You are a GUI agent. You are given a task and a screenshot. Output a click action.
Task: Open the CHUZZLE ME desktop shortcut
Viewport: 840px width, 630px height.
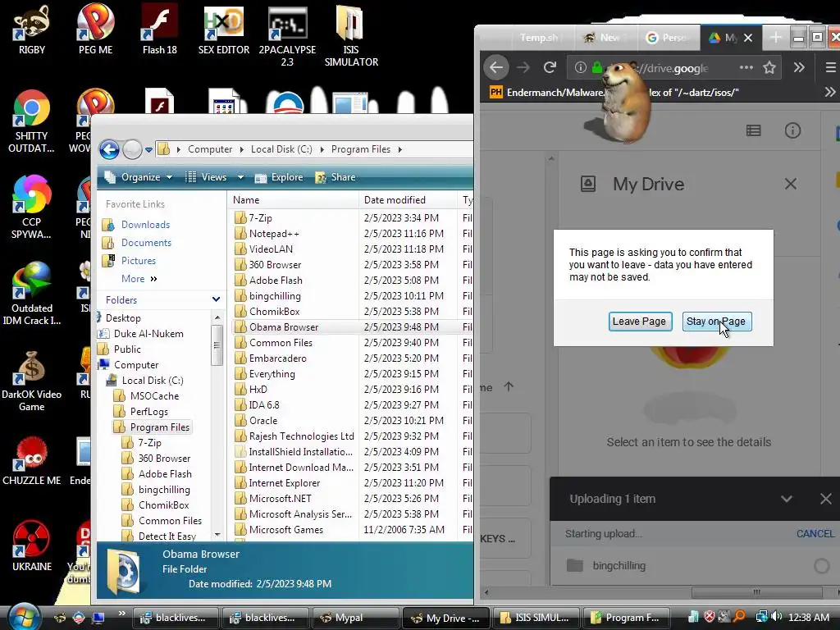[32, 461]
